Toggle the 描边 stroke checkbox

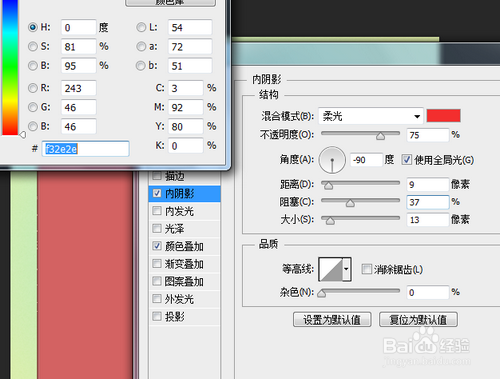tap(157, 175)
